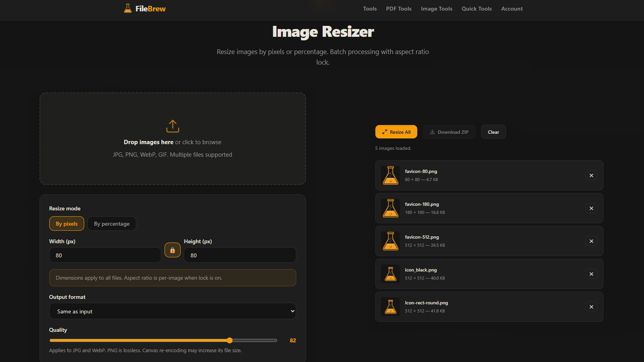The height and width of the screenshot is (362, 644).
Task: Open the Output format dropdown
Action: click(172, 311)
